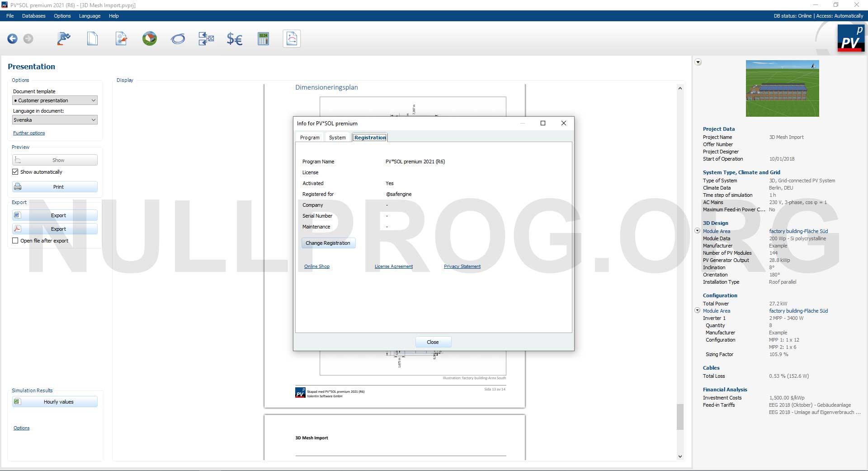868x471 pixels.
Task: Open the Plans and Parts List icon
Action: [x=206, y=38]
